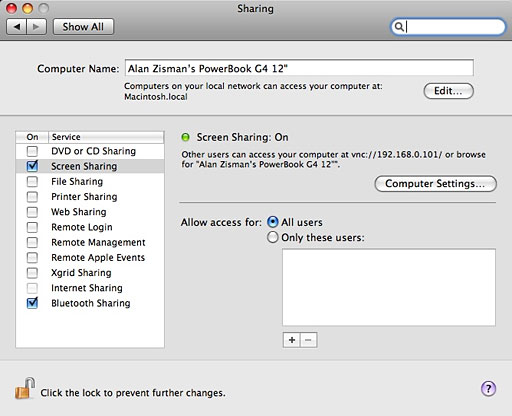This screenshot has height=416, width=512.
Task: Click the back arrow navigation button
Action: tap(16, 27)
